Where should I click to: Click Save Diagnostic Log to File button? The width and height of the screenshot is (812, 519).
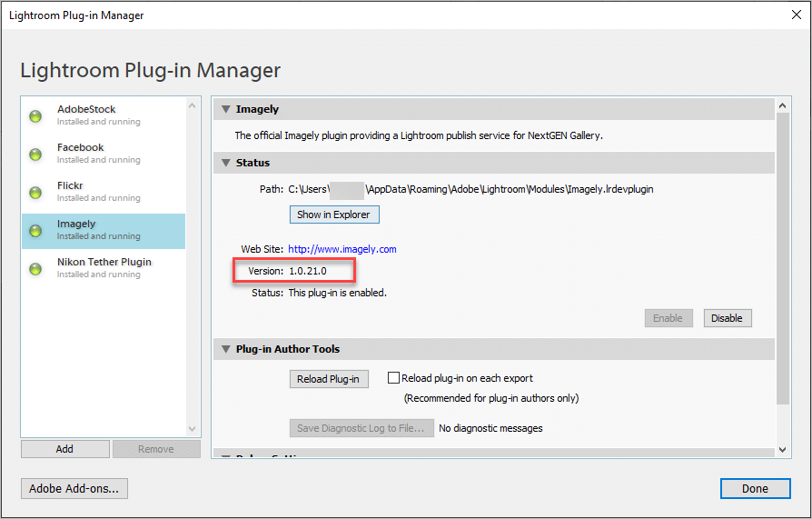pyautogui.click(x=361, y=428)
